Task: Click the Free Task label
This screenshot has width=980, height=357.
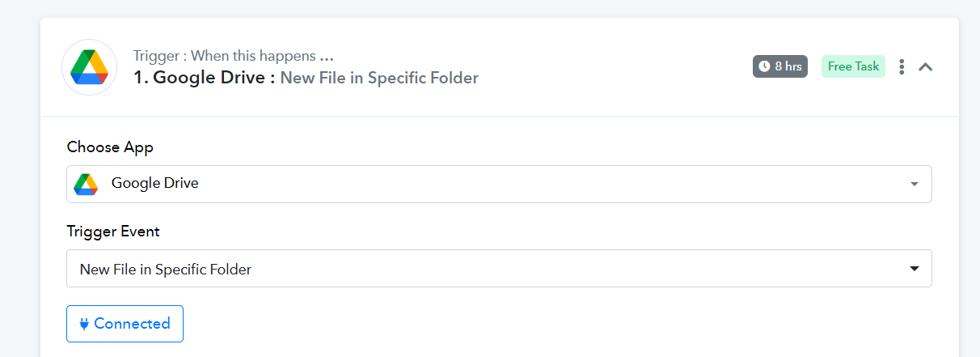Action: 853,66
